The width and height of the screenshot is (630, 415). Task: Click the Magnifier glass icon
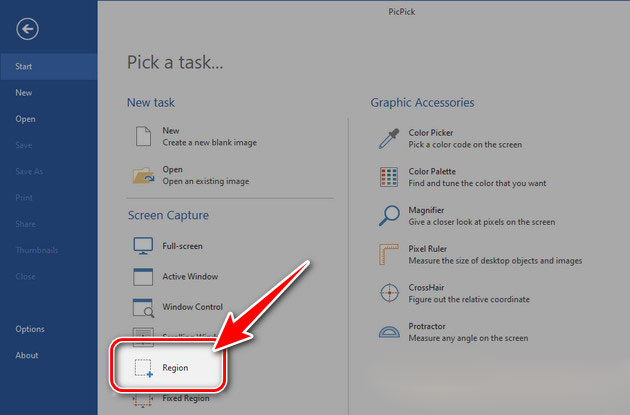click(389, 216)
